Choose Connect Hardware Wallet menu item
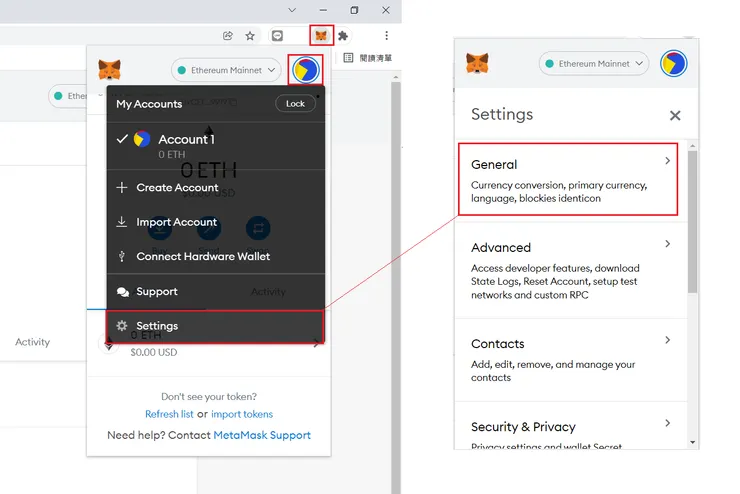 pos(216,257)
